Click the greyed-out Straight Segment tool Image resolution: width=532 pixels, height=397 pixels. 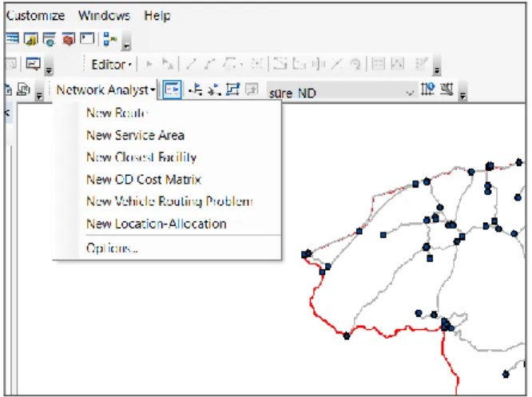[192, 64]
